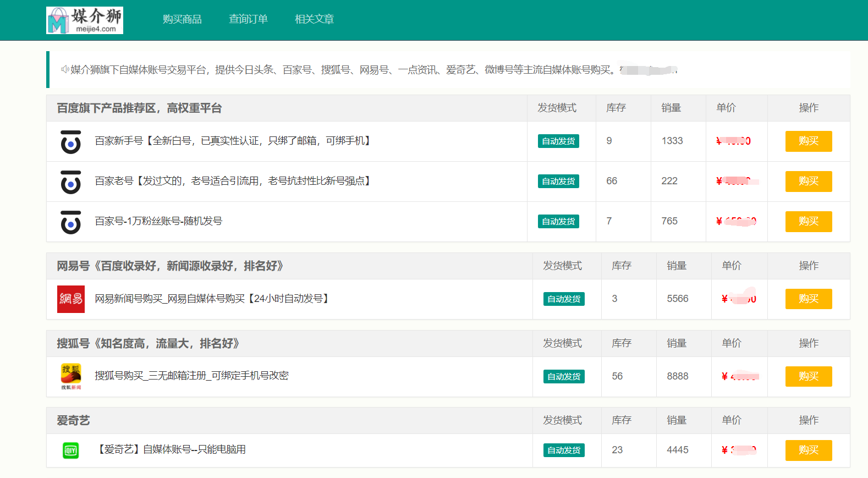Click the announcement text 媒介狮旗下自媒体账号交易平台

tap(139, 70)
